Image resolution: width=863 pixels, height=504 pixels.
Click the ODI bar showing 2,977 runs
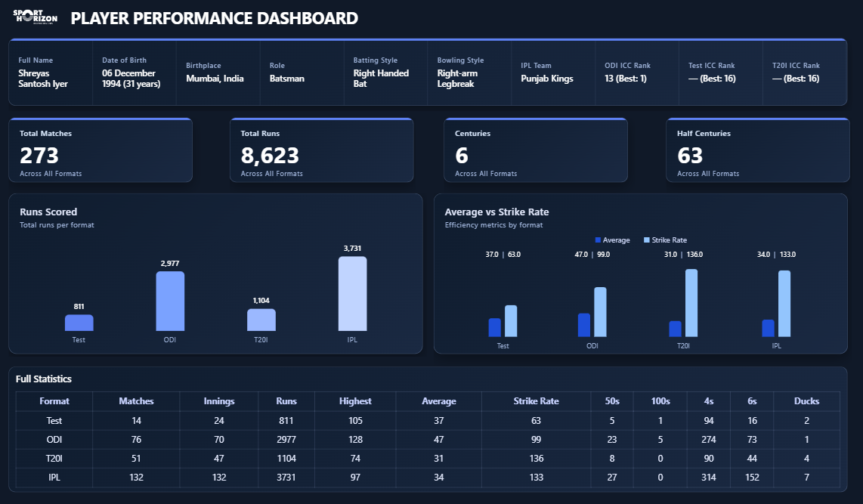[x=170, y=301]
